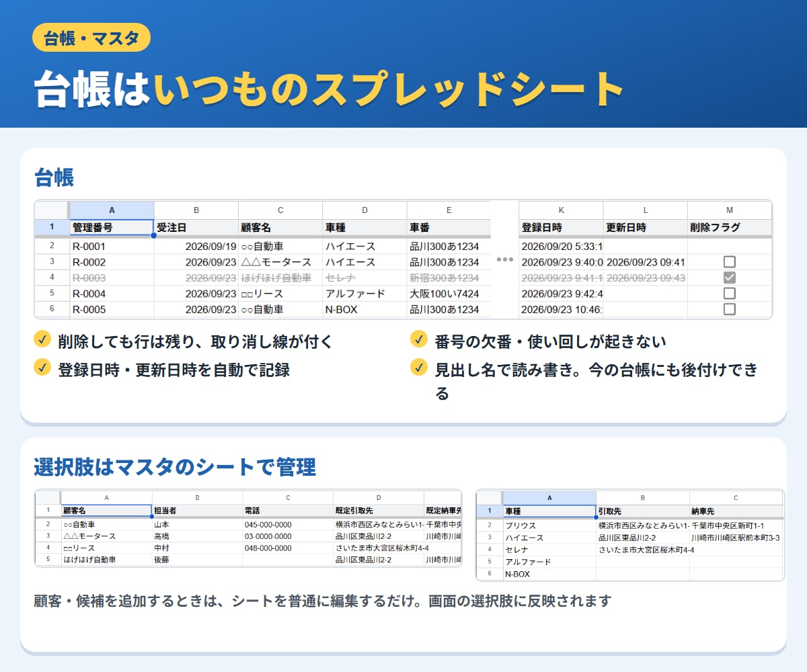Click 2026/09/20 5:33:1 registration timestamp
The height and width of the screenshot is (672, 807).
(561, 247)
